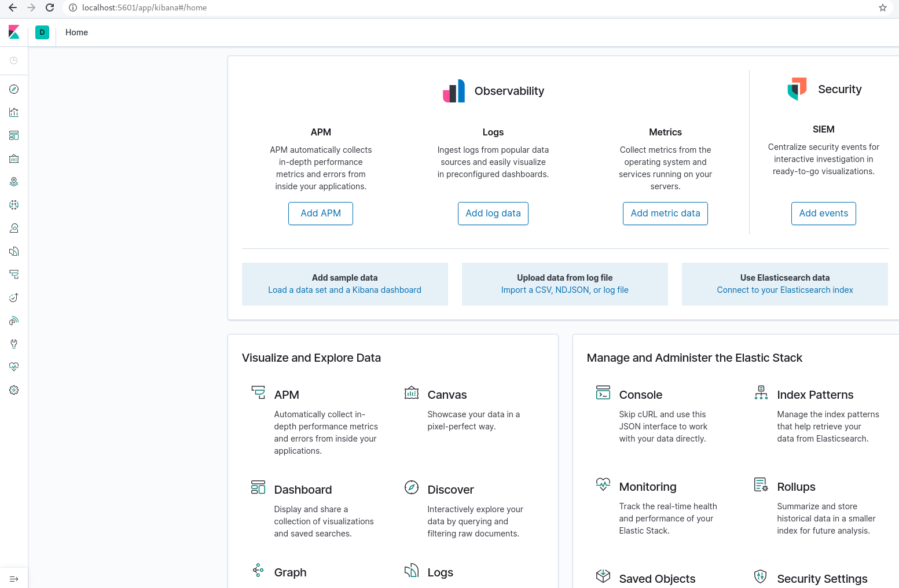The width and height of the screenshot is (899, 588).
Task: Click the Discover card compass icon
Action: [x=412, y=487]
